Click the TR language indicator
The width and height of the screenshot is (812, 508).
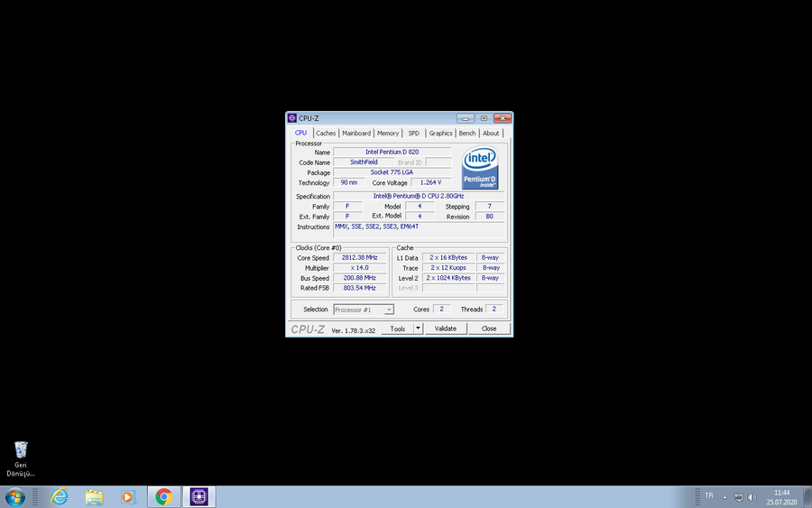click(709, 496)
